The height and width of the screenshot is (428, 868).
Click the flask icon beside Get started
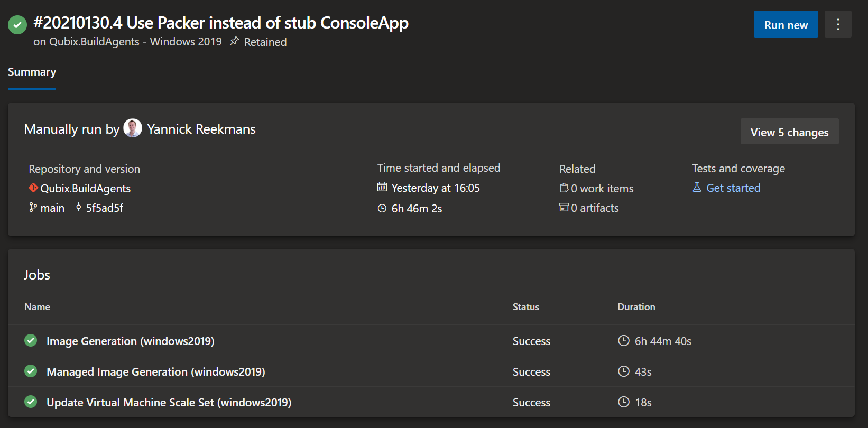click(x=697, y=188)
